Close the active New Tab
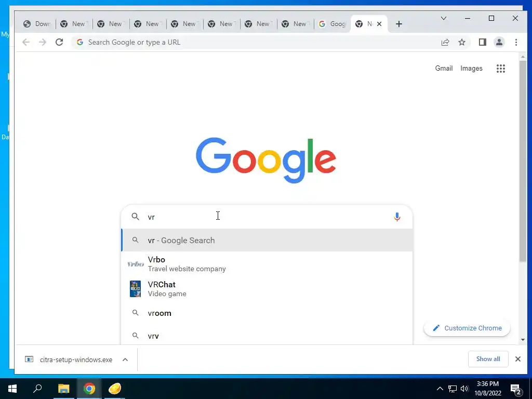The width and height of the screenshot is (532, 399). tap(379, 24)
